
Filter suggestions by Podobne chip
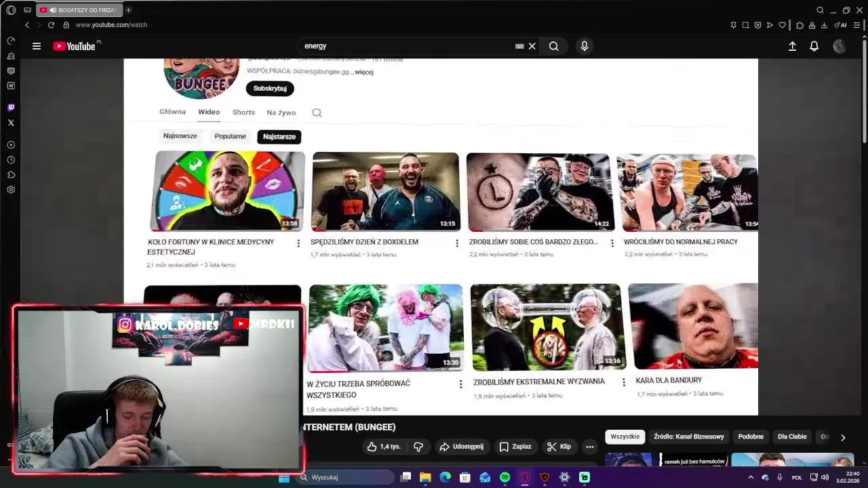[751, 437]
